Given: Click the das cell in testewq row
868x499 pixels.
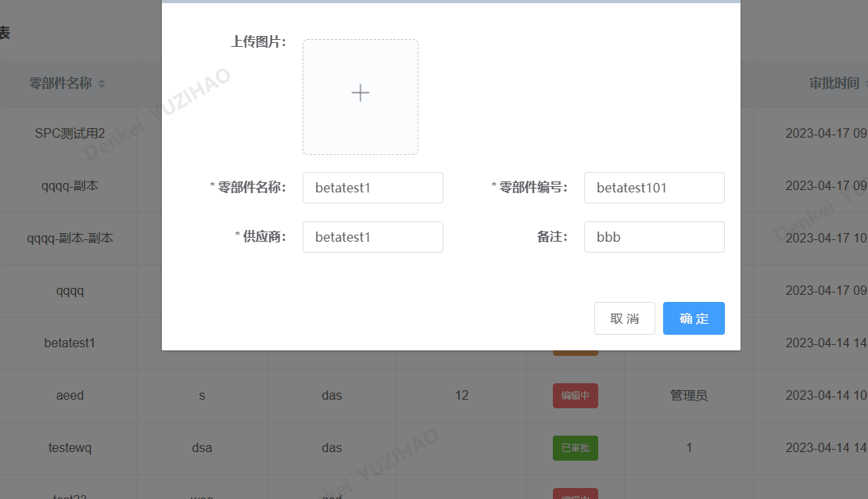Looking at the screenshot, I should [332, 447].
